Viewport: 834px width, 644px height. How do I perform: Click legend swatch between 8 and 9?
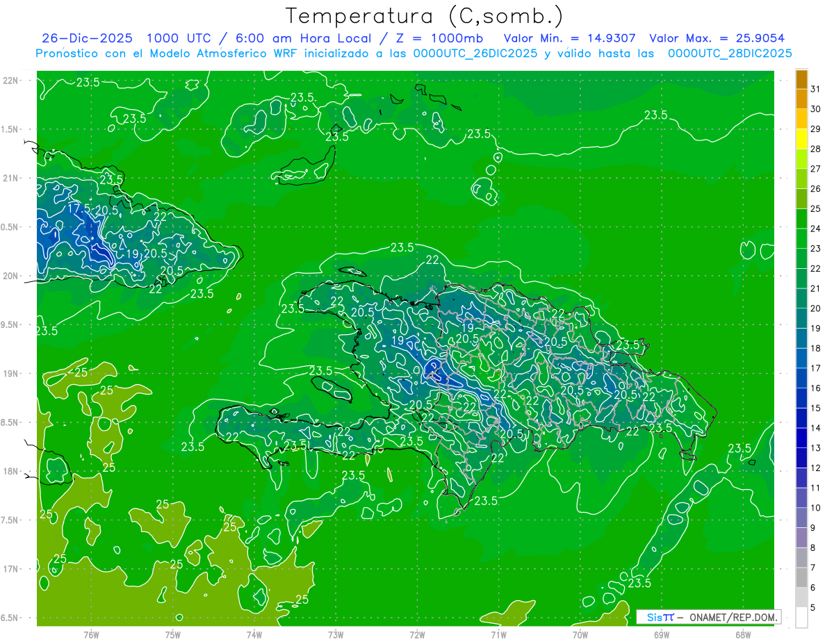(x=801, y=538)
